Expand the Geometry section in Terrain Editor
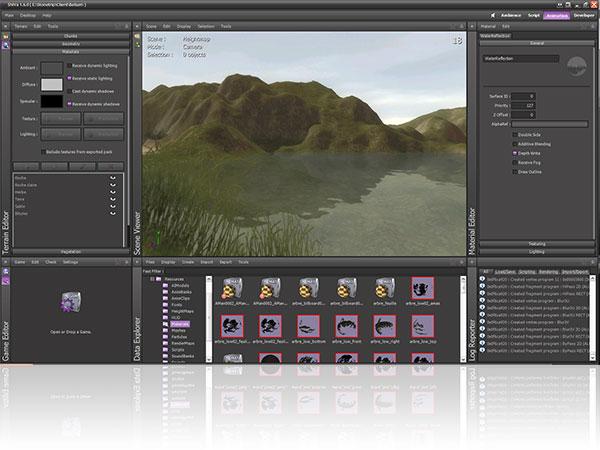 [x=71, y=44]
